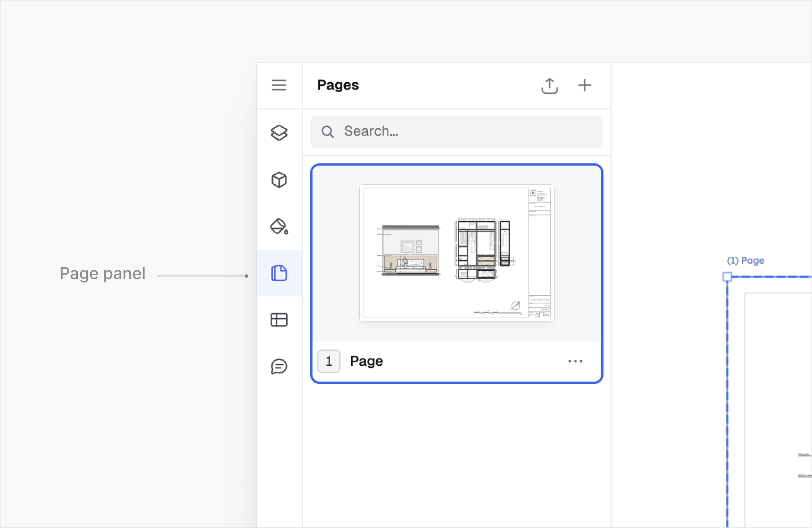Screen dimensions: 812x528
Task: Select the page 1 drawing thumbnail
Action: pyautogui.click(x=457, y=253)
